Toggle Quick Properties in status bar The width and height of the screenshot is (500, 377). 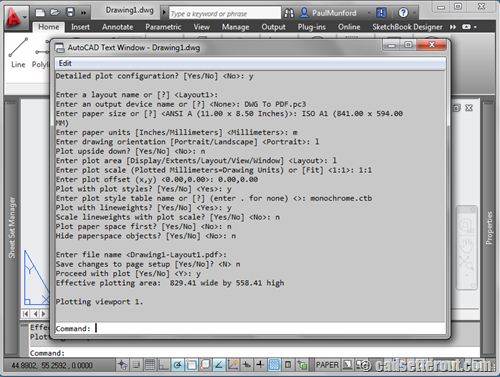pos(288,365)
